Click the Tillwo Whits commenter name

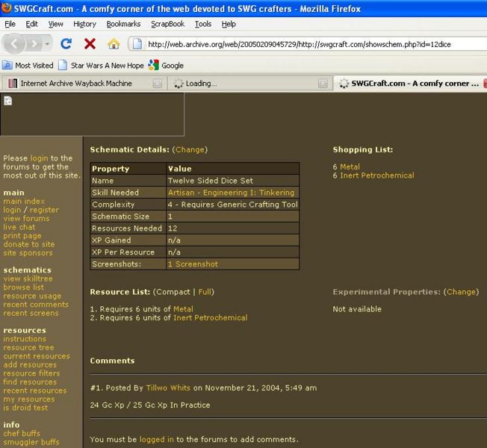(168, 388)
